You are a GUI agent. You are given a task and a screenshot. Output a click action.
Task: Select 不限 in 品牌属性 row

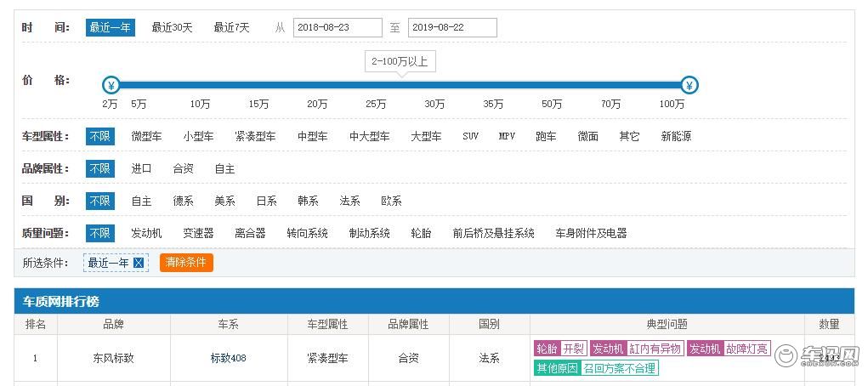pyautogui.click(x=100, y=168)
